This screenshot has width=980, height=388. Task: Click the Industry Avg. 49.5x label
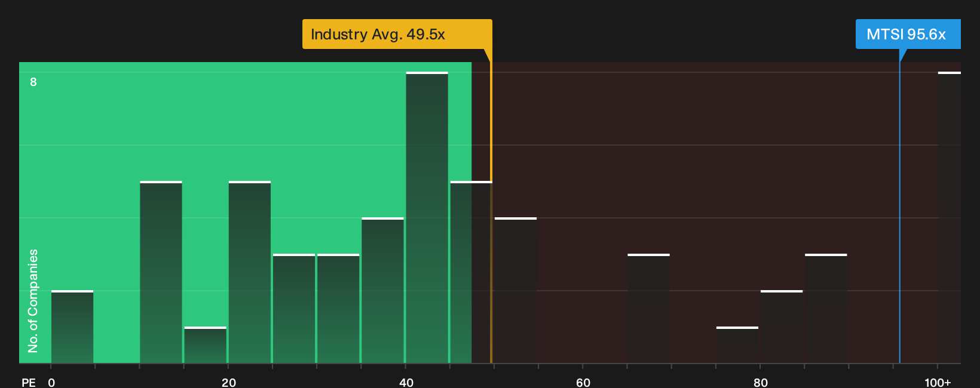[397, 34]
